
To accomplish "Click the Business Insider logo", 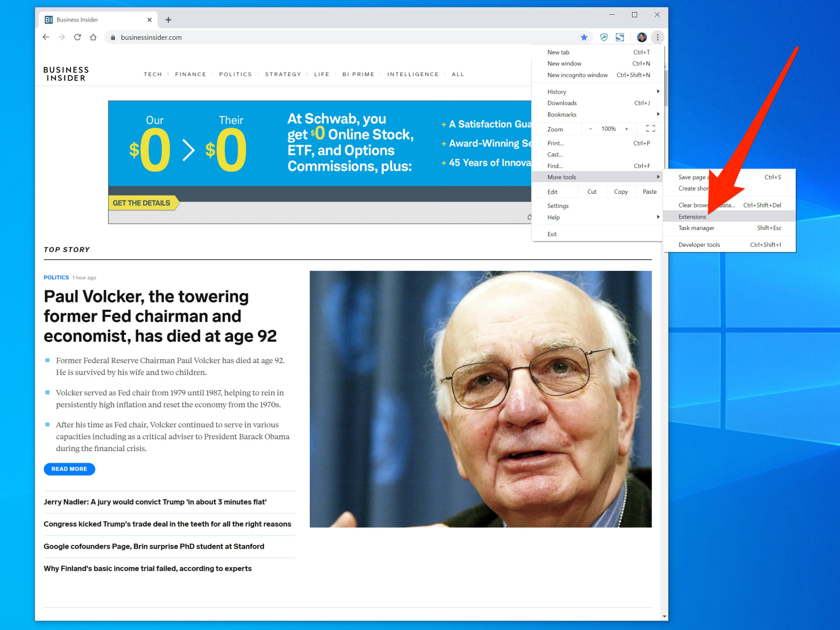I will (x=66, y=74).
